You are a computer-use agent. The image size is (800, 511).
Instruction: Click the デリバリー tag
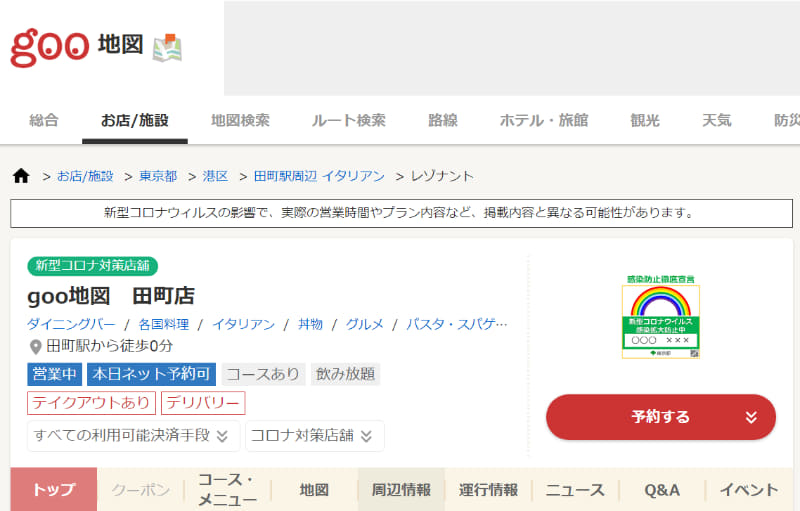[x=203, y=403]
